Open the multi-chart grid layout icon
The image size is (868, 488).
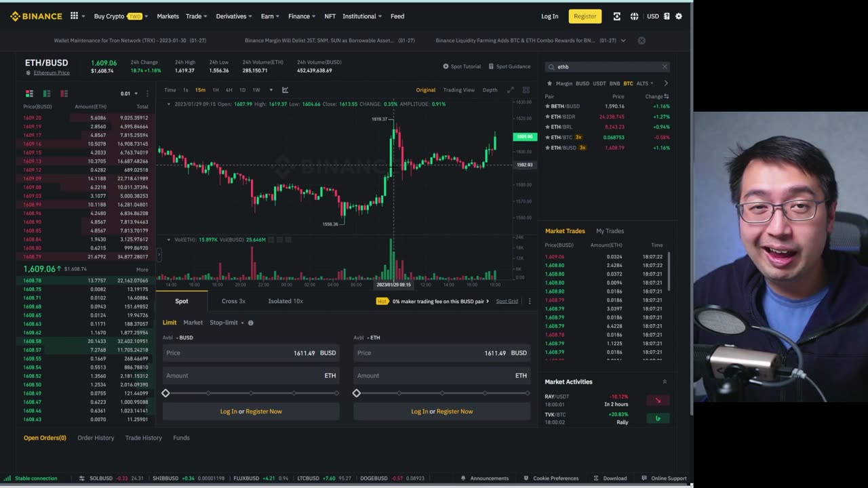point(526,90)
